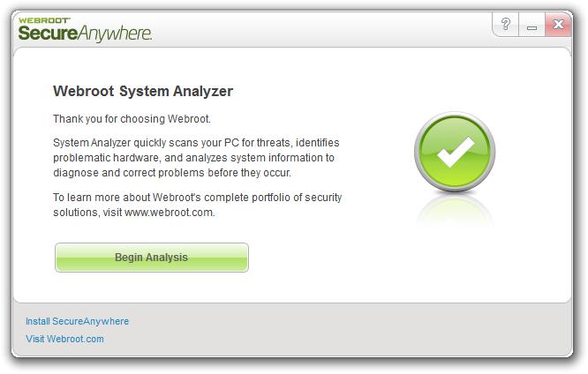The width and height of the screenshot is (588, 374).
Task: Click the empty title bar beside the logo
Action: tap(319, 29)
